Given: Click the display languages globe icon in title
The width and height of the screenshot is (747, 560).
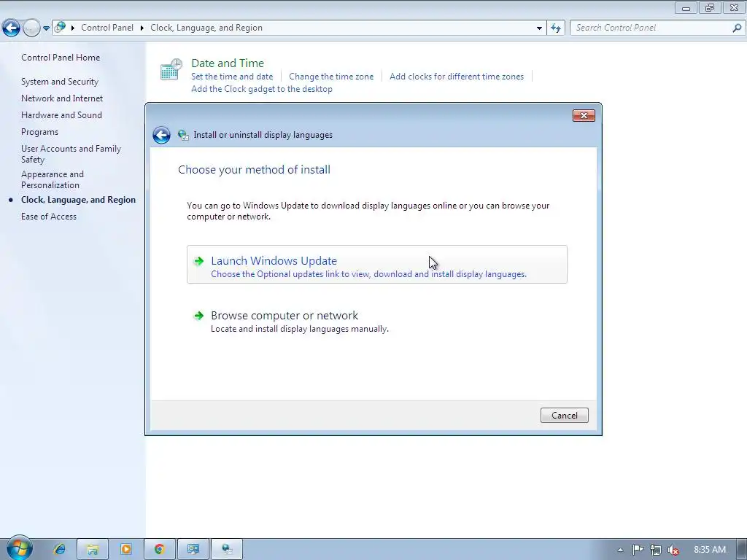Looking at the screenshot, I should tap(183, 135).
